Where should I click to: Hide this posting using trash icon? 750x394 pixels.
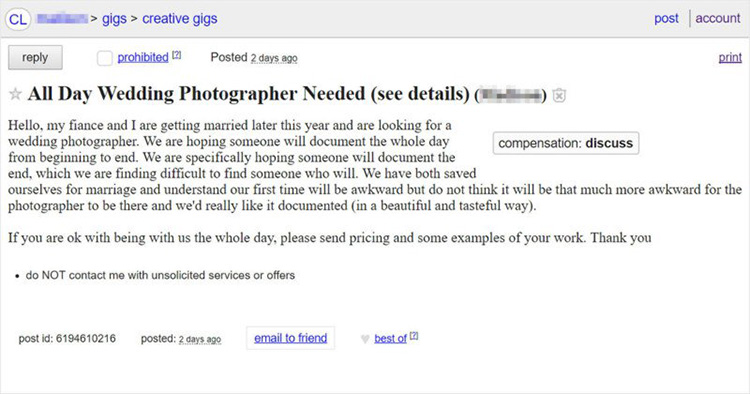coord(559,95)
